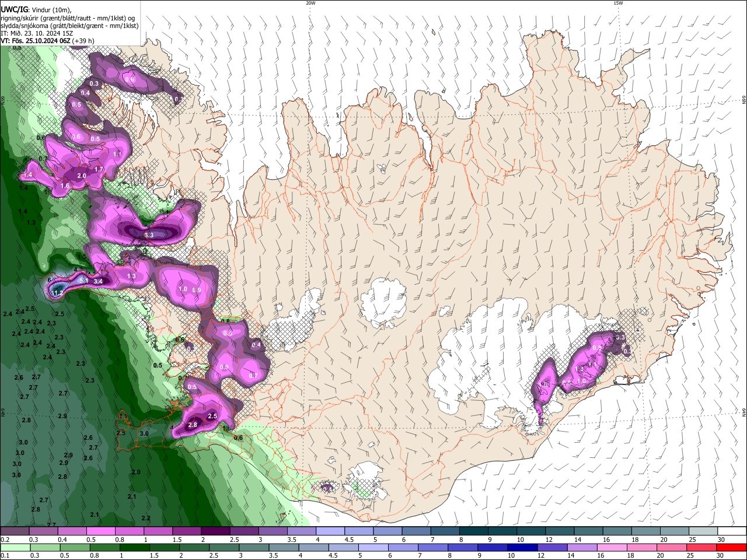
Task: Click the 4.5 label under the upper scale
Action: tap(349, 540)
